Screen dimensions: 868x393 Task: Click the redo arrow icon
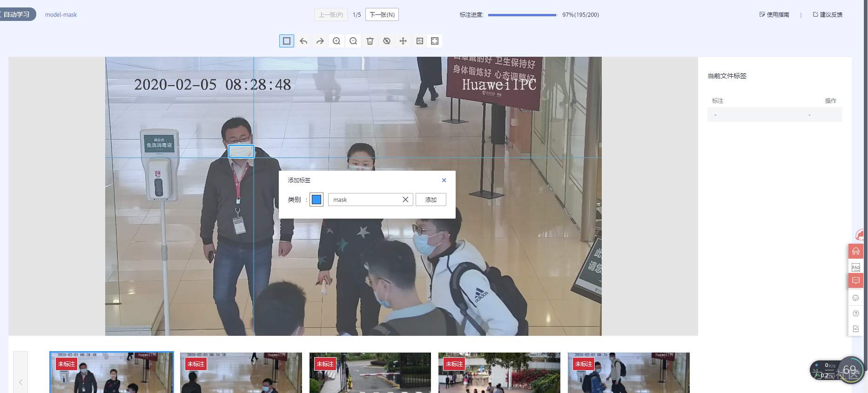[320, 41]
